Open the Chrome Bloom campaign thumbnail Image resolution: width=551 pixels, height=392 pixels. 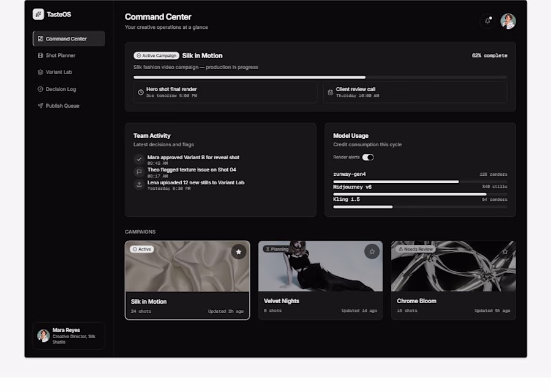tap(453, 266)
